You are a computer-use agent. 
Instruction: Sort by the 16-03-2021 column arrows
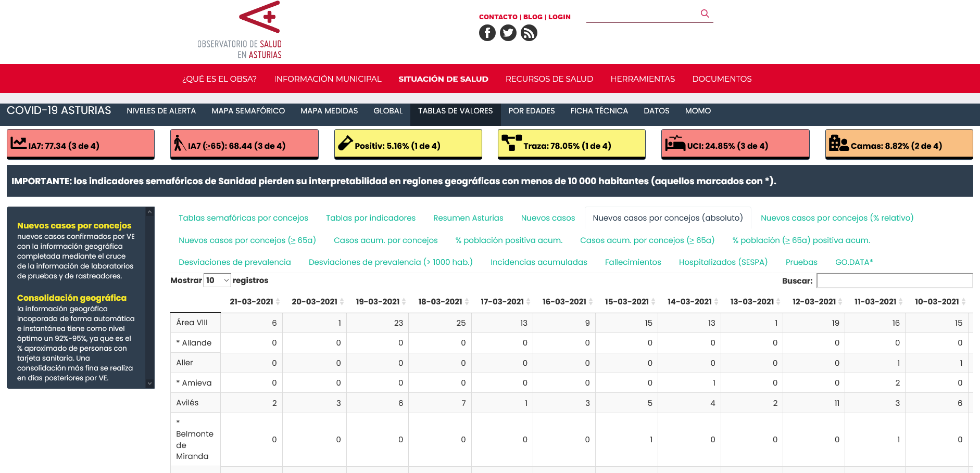pyautogui.click(x=591, y=302)
